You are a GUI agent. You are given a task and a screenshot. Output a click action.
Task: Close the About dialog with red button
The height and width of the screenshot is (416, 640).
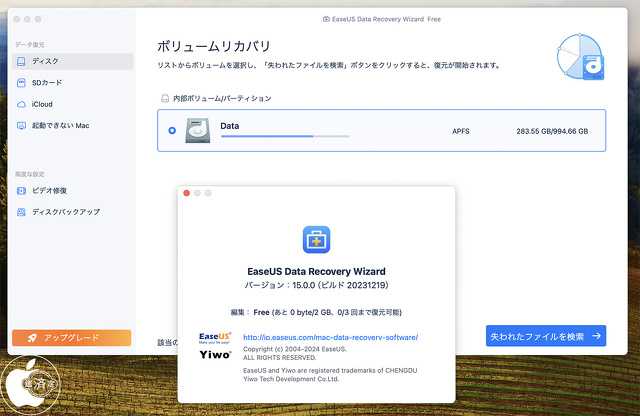pyautogui.click(x=187, y=193)
